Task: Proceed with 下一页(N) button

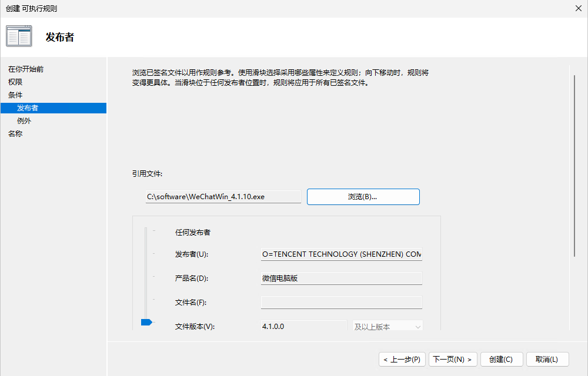Action: 453,360
